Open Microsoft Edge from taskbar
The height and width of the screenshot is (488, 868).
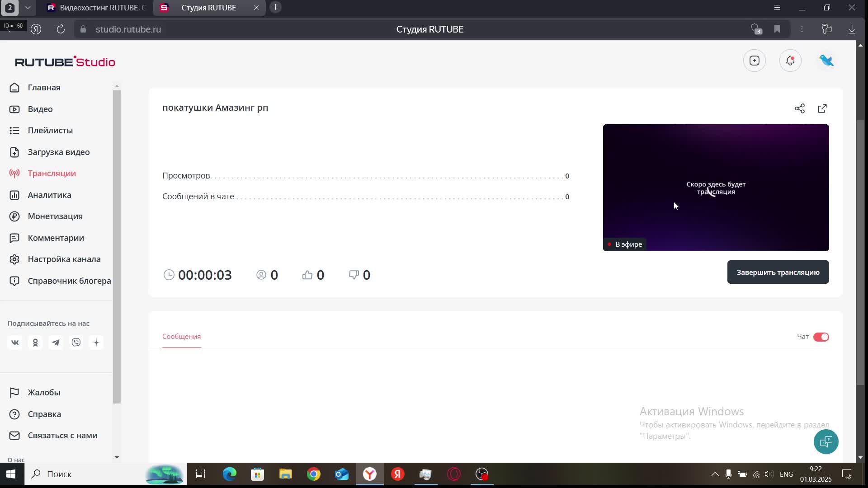[230, 474]
